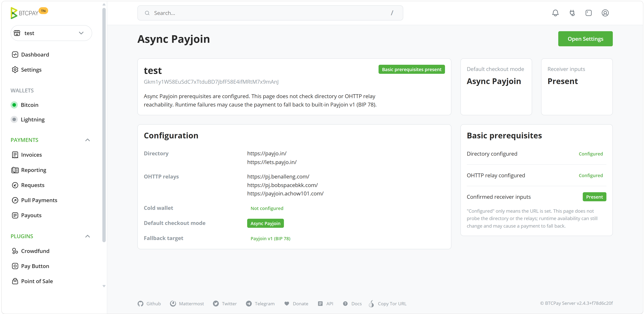Viewport: 644px width, 314px height.
Task: Open Requests in sidebar
Action: (x=28, y=185)
